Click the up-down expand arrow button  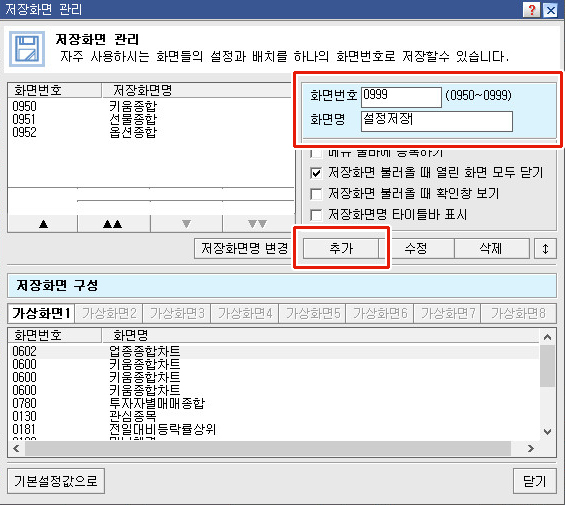point(545,248)
